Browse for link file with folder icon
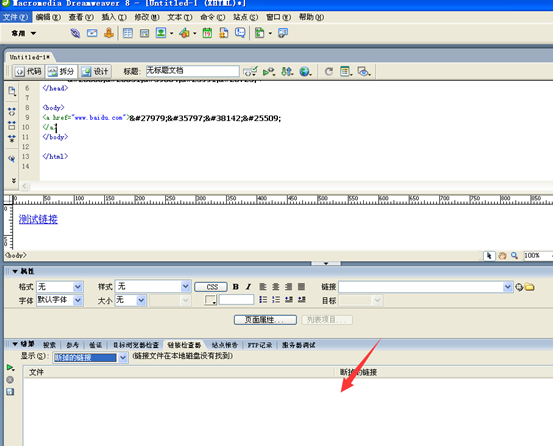 tap(529, 287)
